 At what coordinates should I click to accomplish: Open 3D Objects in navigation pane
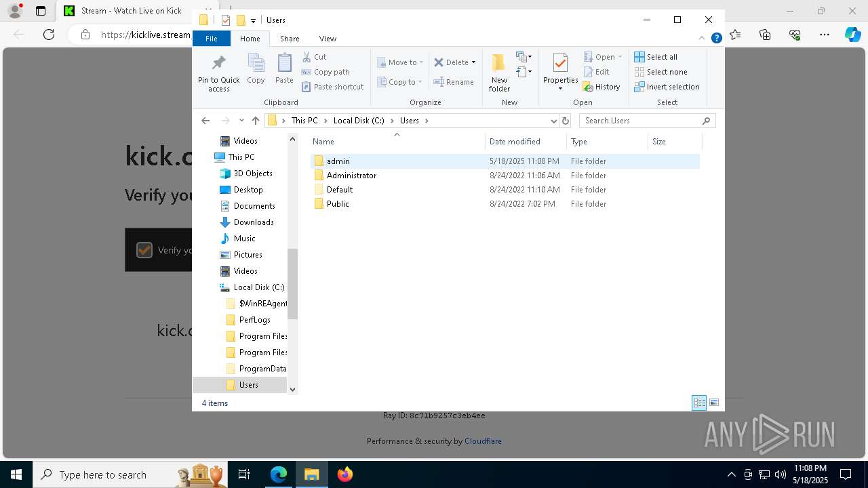pyautogui.click(x=246, y=174)
